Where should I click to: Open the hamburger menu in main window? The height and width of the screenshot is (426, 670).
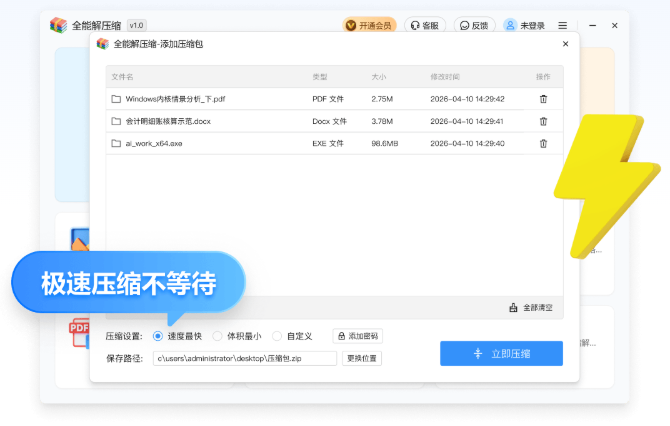[x=563, y=26]
